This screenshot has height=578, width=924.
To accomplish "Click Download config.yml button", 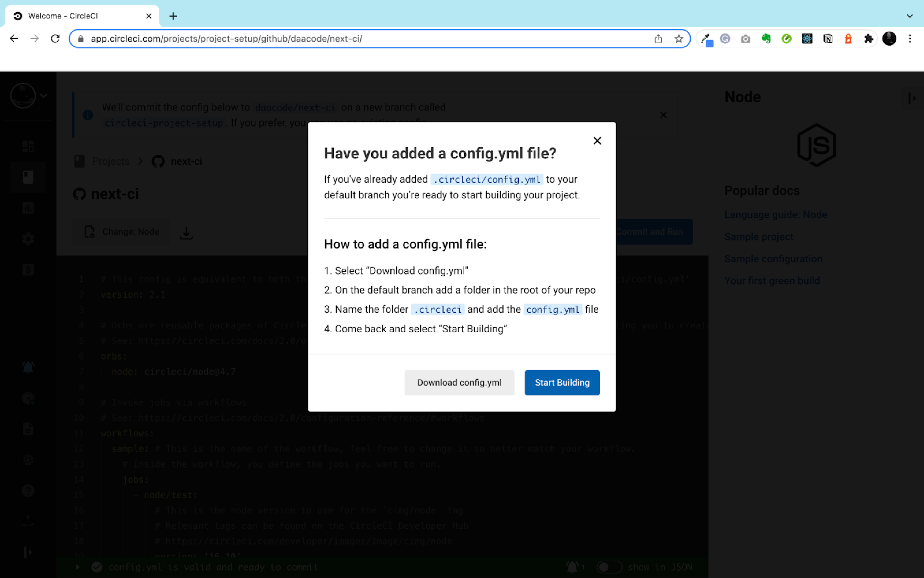I will click(459, 382).
